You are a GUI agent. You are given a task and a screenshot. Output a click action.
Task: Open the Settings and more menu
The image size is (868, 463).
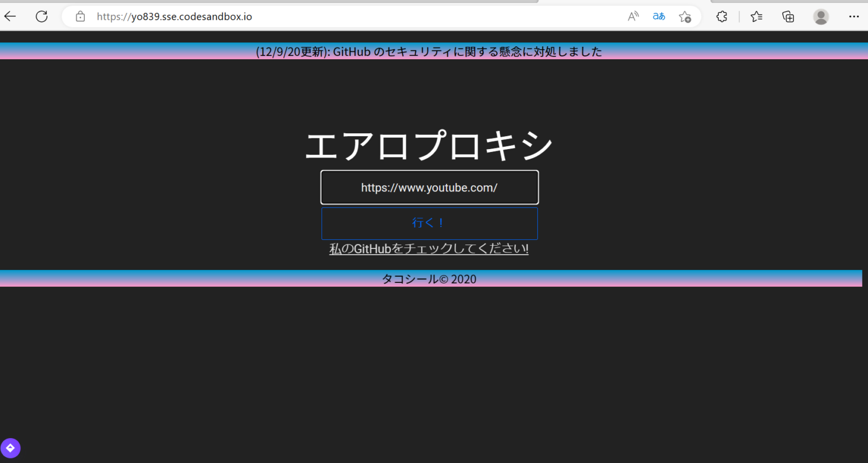(854, 16)
